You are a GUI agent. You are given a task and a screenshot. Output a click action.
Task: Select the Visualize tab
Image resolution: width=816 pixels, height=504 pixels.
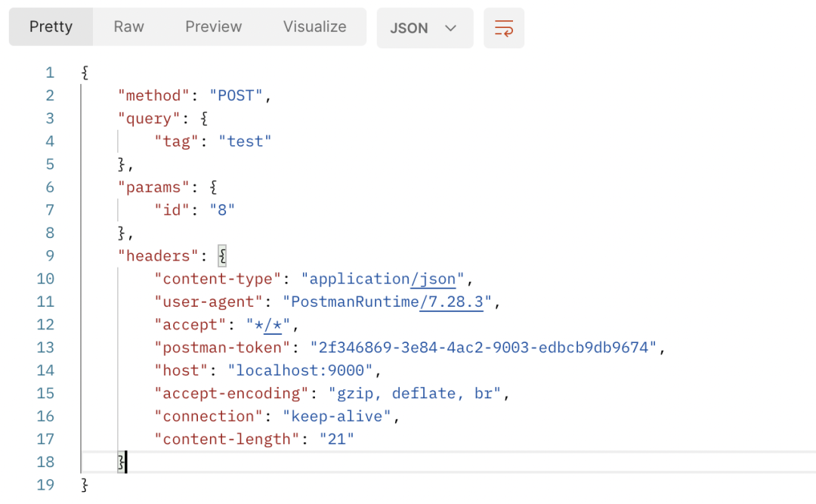314,26
